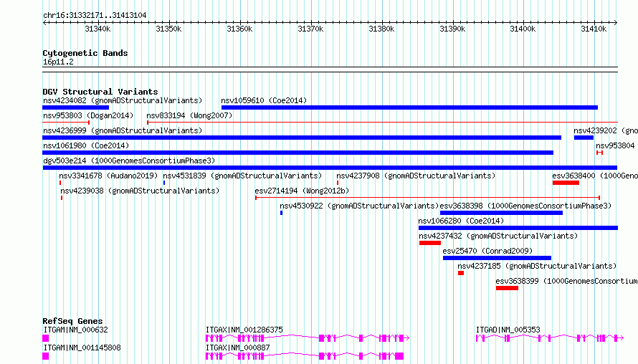This screenshot has width=638, height=364.
Task: Select the esv2714194 (Wong2012b) variant label
Action: (x=302, y=191)
